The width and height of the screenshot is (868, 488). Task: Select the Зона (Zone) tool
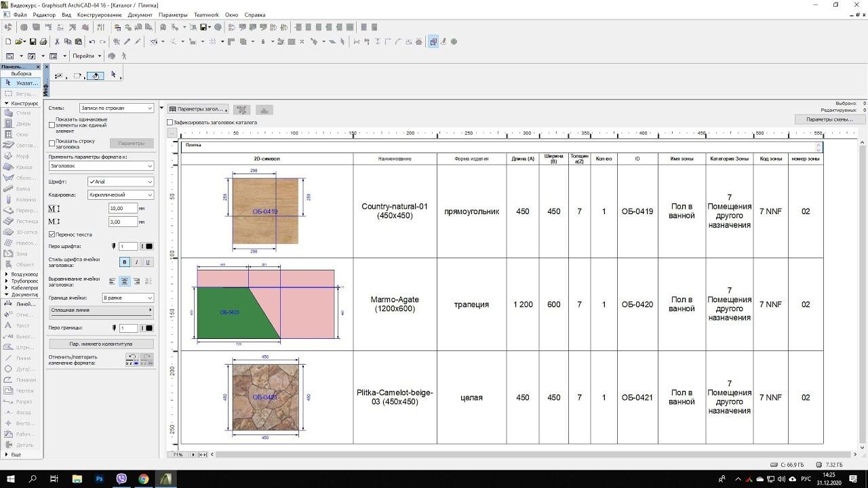[x=22, y=254]
